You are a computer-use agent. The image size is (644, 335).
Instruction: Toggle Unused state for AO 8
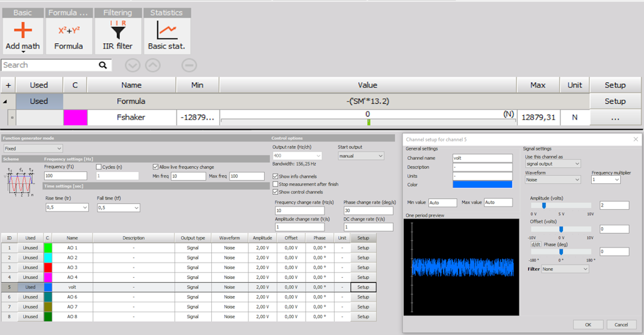[30, 317]
